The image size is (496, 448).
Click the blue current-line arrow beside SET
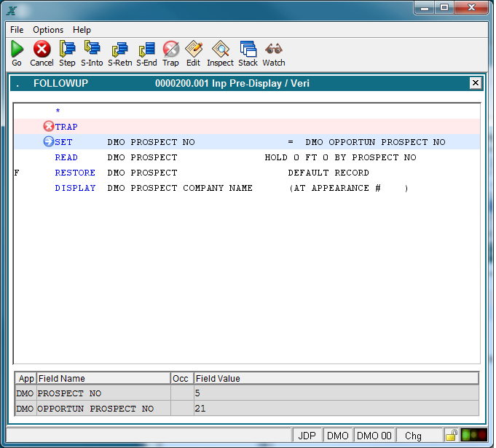pos(48,141)
